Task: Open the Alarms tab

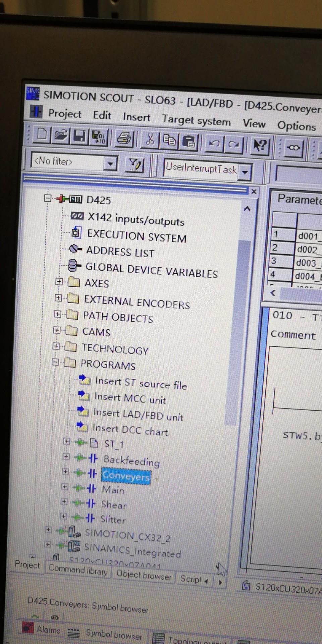Action: pos(41,629)
